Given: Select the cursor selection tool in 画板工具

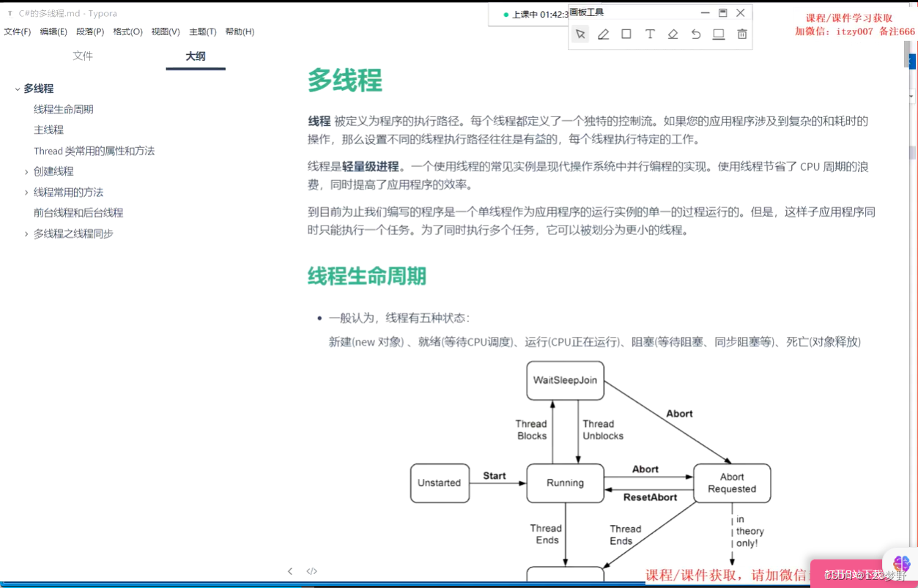Looking at the screenshot, I should click(x=580, y=34).
